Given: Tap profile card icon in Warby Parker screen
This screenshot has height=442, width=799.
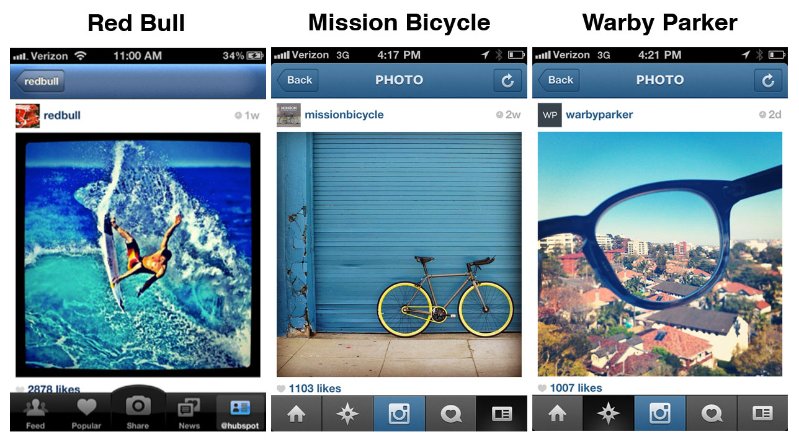Looking at the screenshot, I should click(762, 413).
